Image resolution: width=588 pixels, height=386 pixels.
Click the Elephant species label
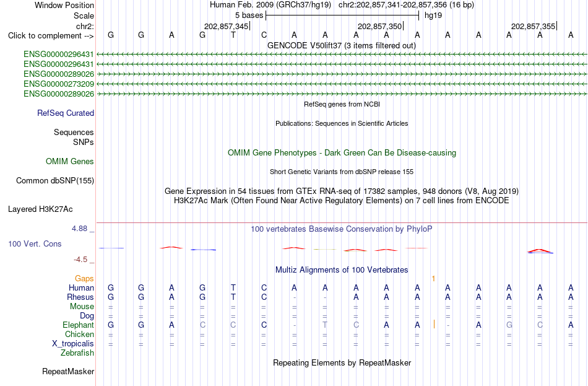pyautogui.click(x=78, y=325)
